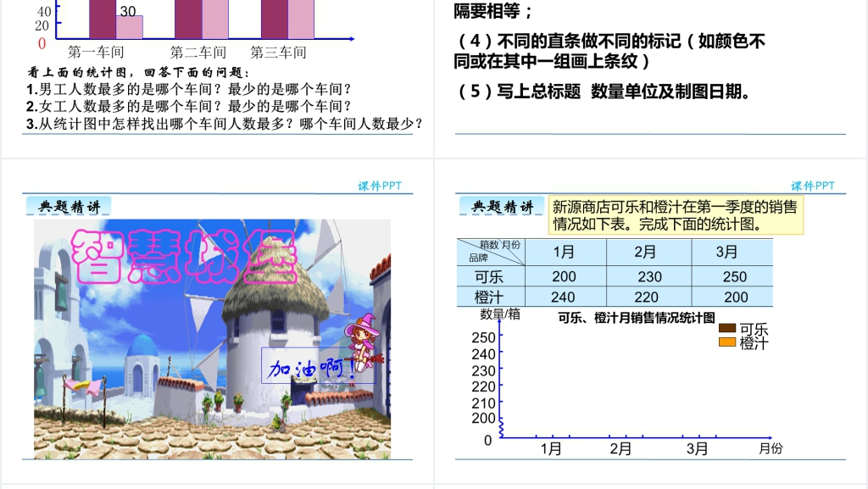Click the diagonal 箱数/月份/品牌 header cell

coord(491,252)
